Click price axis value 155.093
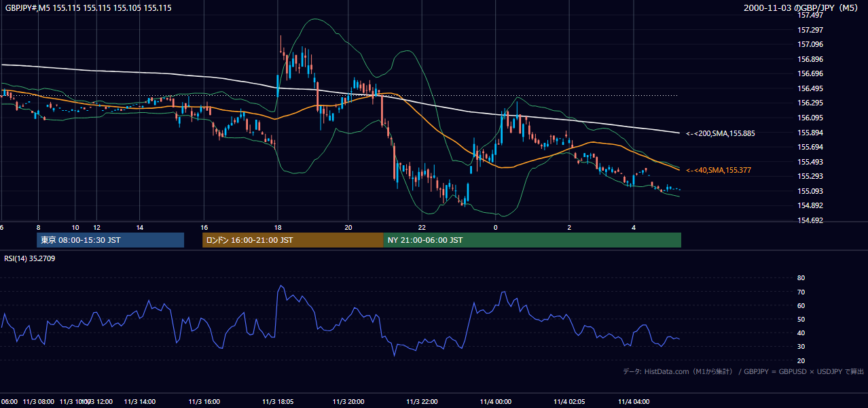 (x=811, y=191)
